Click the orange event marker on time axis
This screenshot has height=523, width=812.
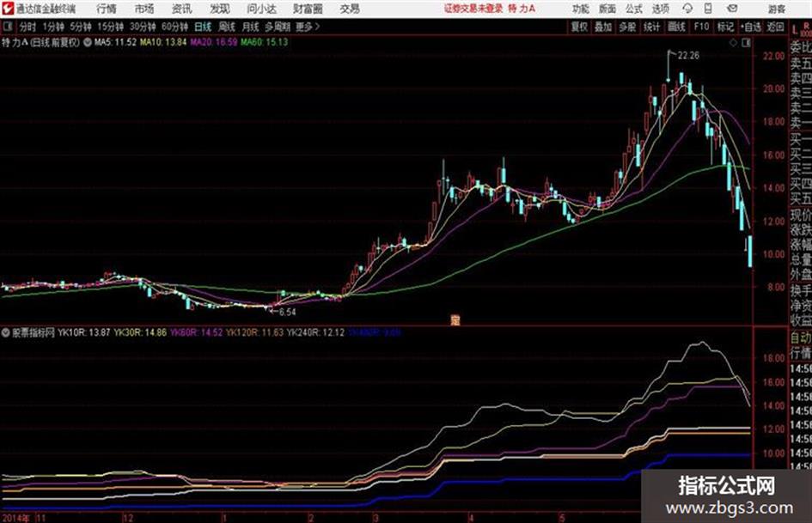455,320
